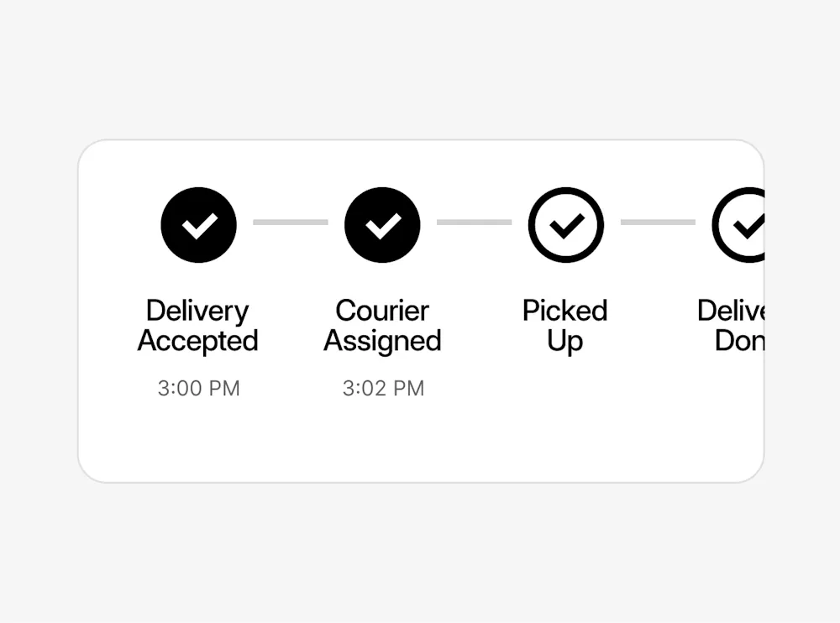Expand the Delivery Accepted step details
Viewport: 840px width, 623px height.
(198, 326)
